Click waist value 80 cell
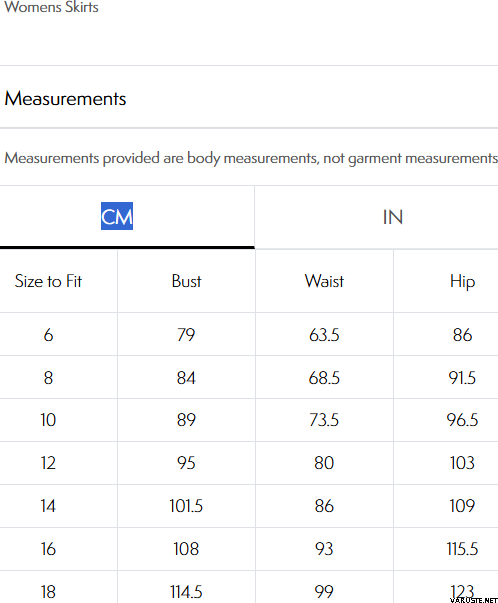This screenshot has height=603, width=498. coord(324,463)
